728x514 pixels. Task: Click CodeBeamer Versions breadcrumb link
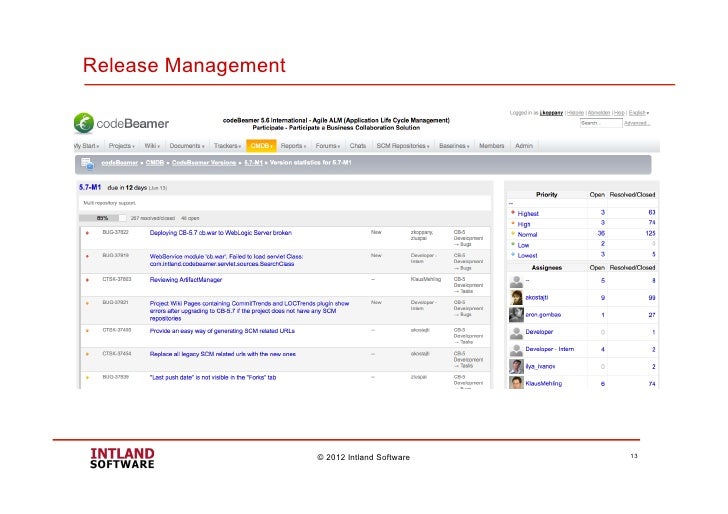pos(204,163)
